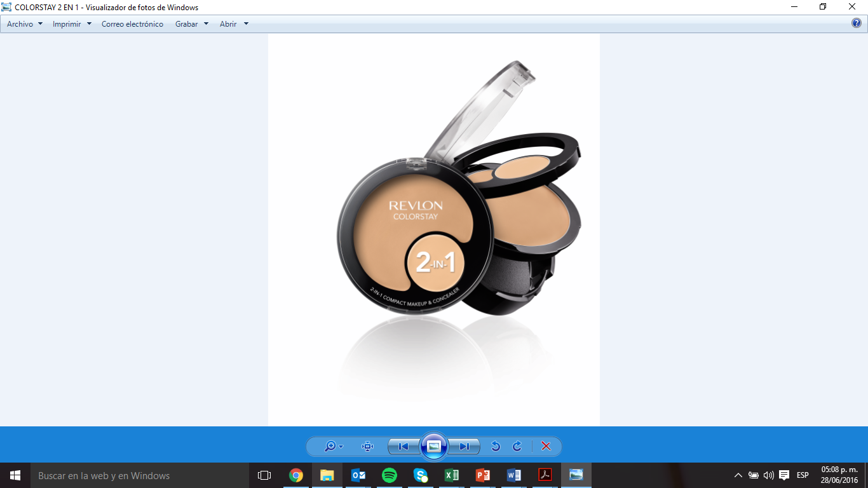Open the blue Help question mark icon
Screen dimensions: 868x488
[x=856, y=24]
